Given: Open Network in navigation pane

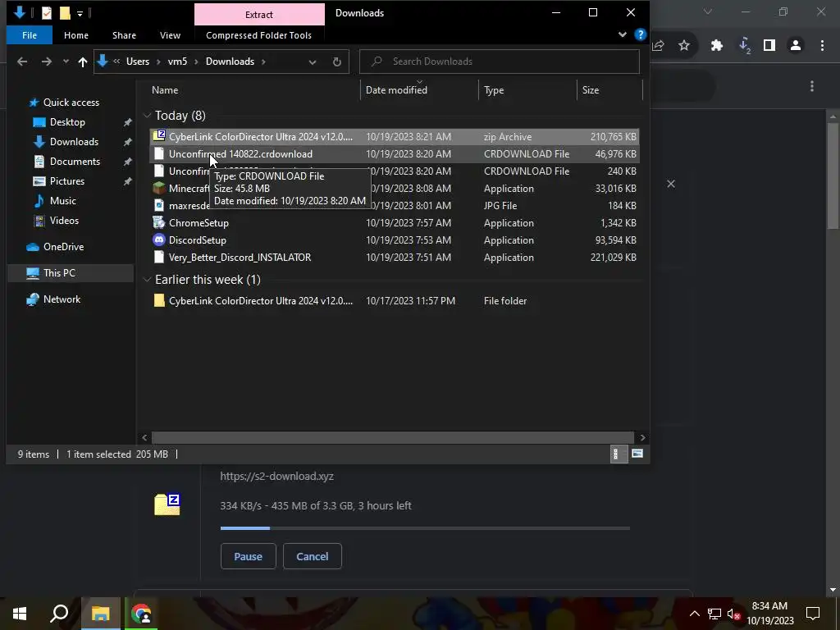Looking at the screenshot, I should pos(62,299).
